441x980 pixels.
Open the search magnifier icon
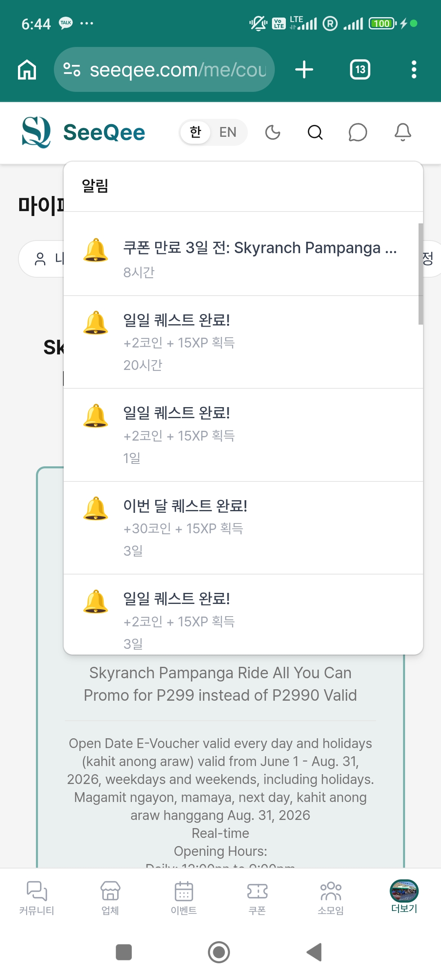[x=315, y=132]
